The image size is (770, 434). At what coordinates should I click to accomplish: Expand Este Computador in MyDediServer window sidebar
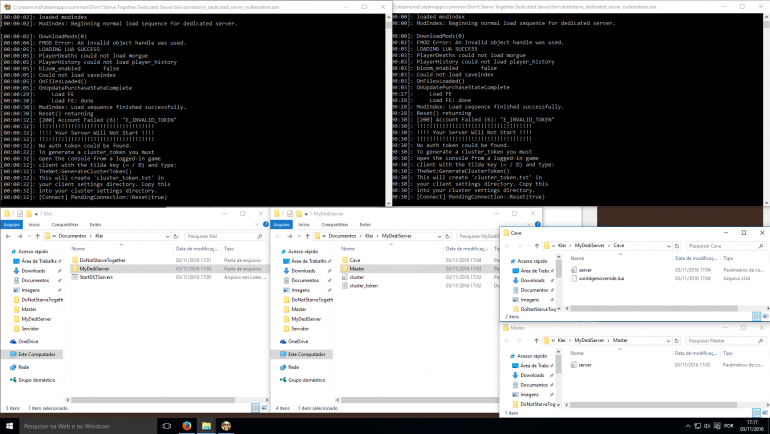point(276,354)
